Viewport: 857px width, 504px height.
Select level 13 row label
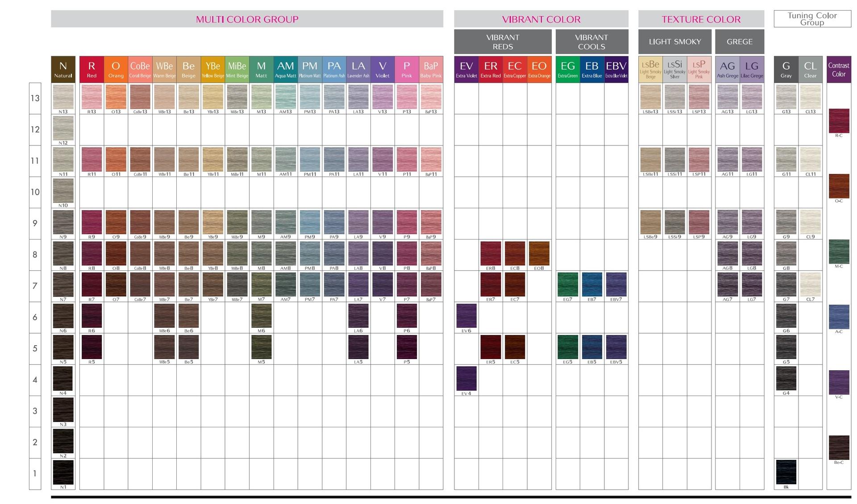tap(35, 98)
